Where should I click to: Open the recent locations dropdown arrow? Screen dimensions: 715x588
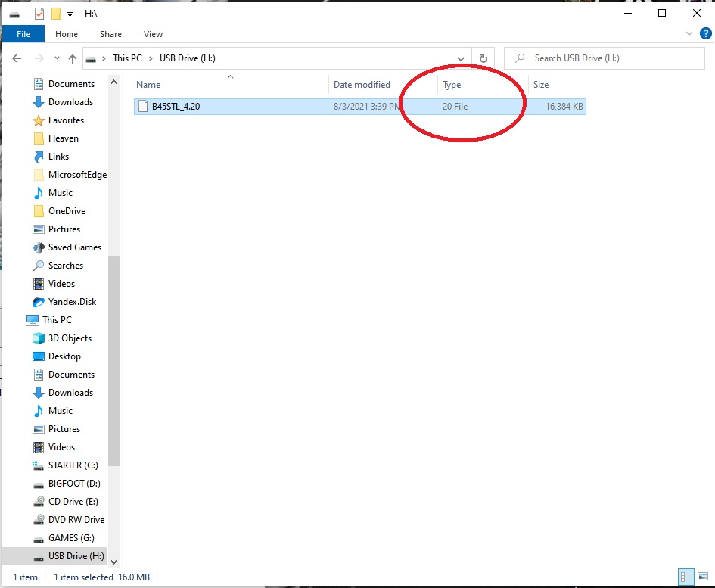[x=57, y=58]
